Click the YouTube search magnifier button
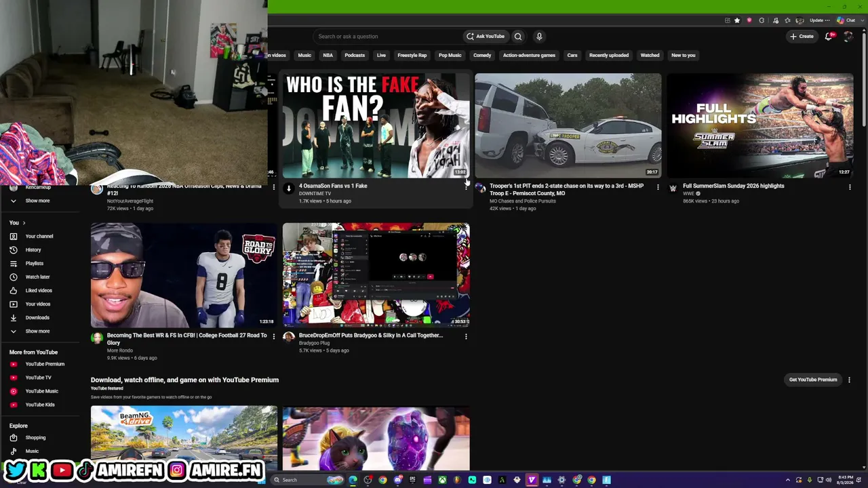The width and height of the screenshot is (868, 488). click(x=518, y=37)
